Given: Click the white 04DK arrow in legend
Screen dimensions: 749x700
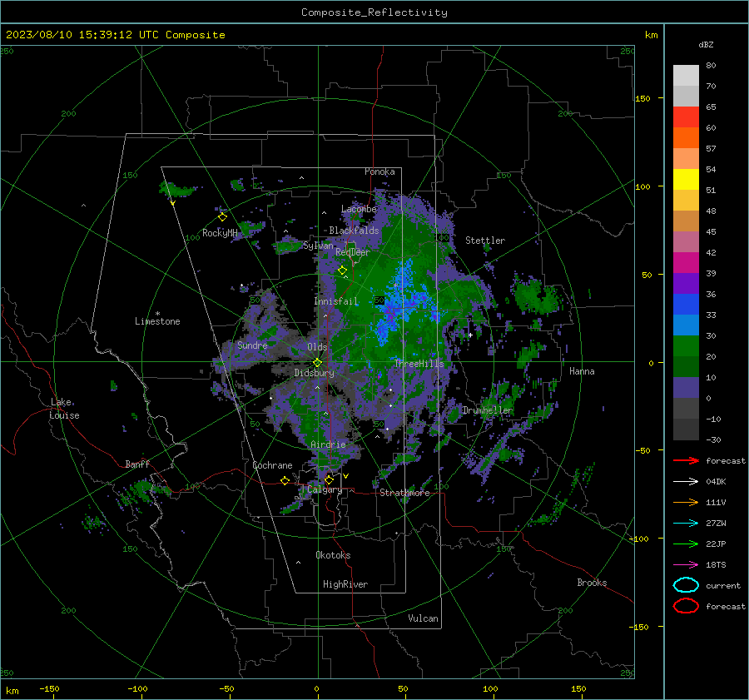Looking at the screenshot, I should 686,481.
